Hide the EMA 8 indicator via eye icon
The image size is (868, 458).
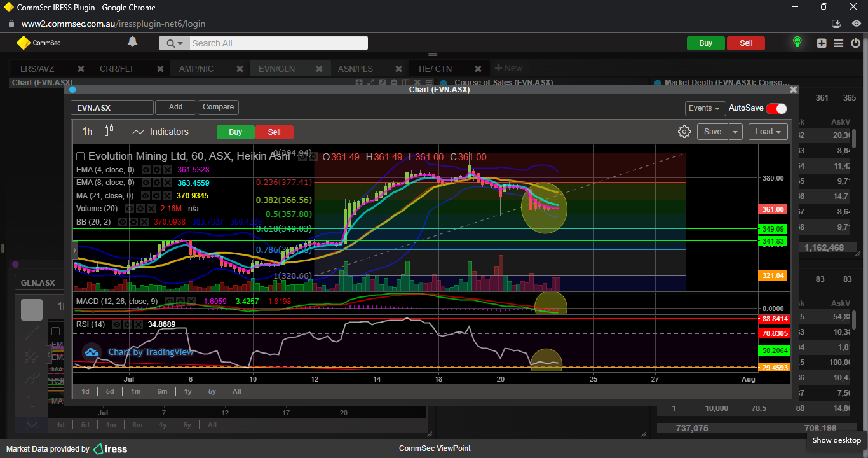point(146,183)
